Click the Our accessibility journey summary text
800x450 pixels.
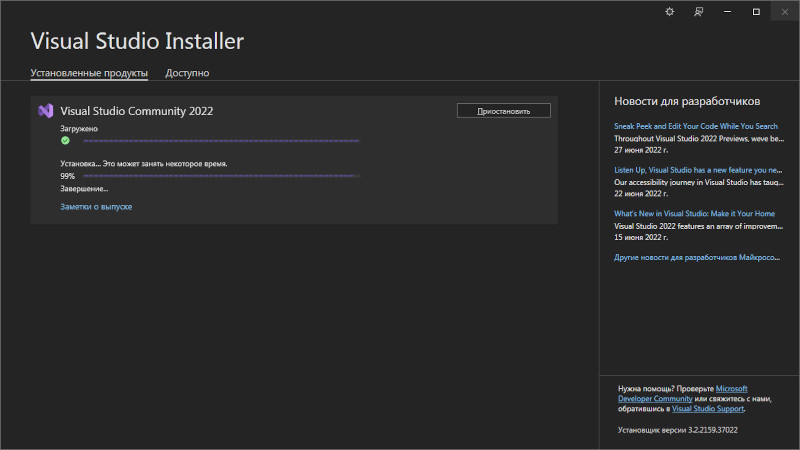pos(699,182)
